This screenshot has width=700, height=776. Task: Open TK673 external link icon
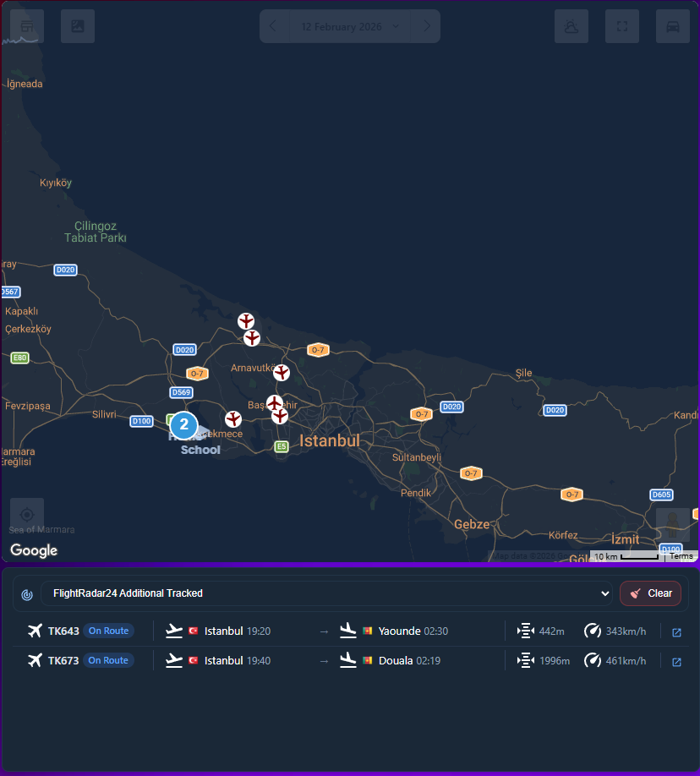click(676, 662)
